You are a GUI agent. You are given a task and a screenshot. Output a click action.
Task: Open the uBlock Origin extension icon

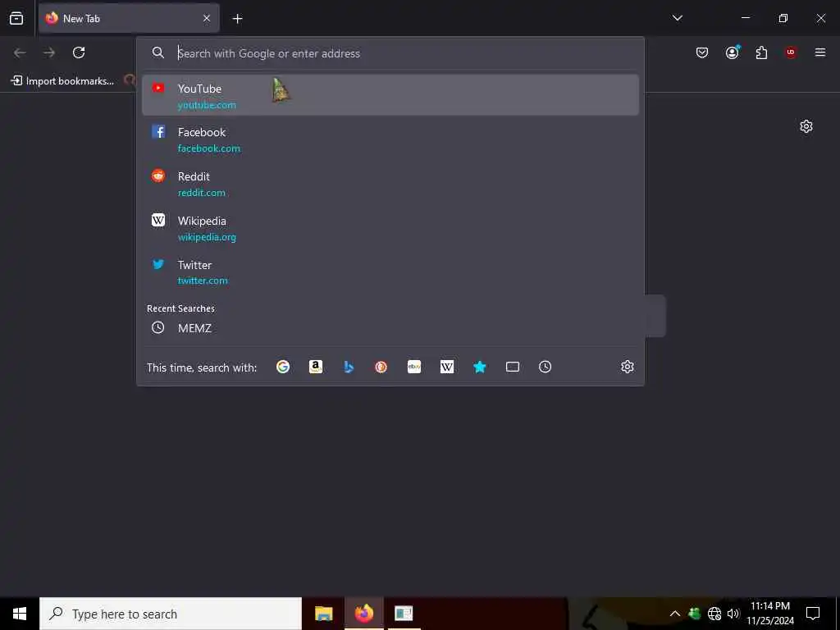(791, 52)
